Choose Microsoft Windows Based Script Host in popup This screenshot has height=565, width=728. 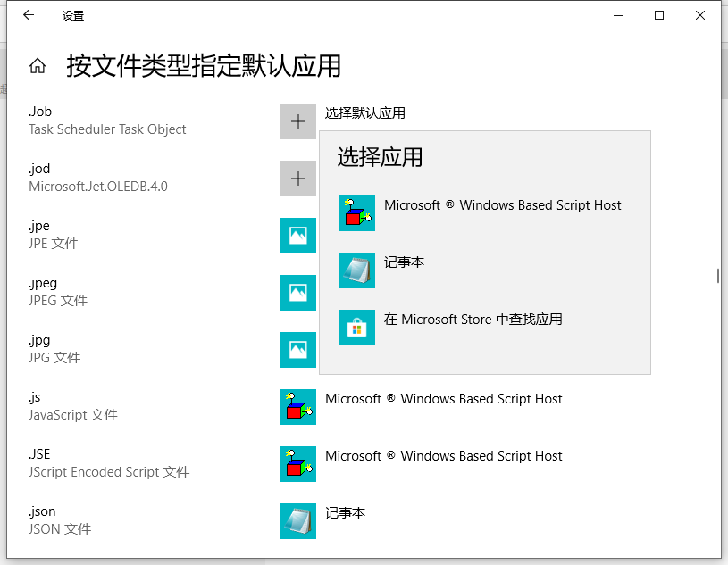click(502, 205)
